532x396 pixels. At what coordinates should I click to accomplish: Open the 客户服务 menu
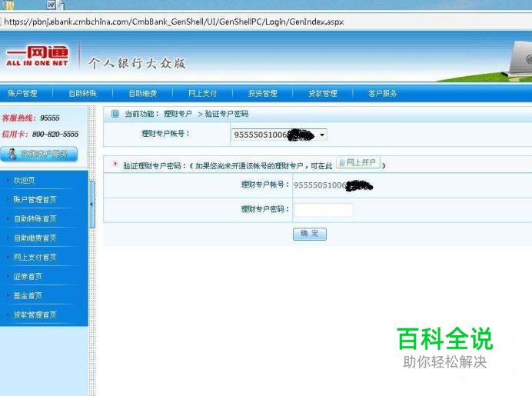click(383, 93)
